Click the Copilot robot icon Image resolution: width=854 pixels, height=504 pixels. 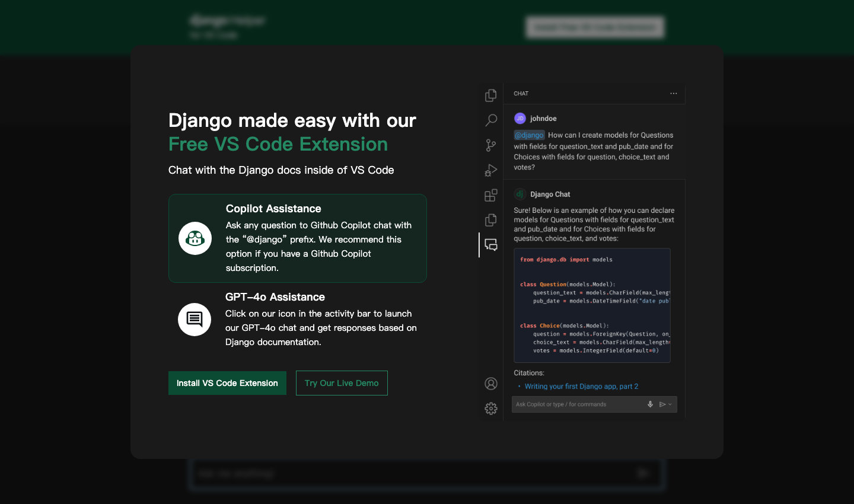pyautogui.click(x=195, y=238)
